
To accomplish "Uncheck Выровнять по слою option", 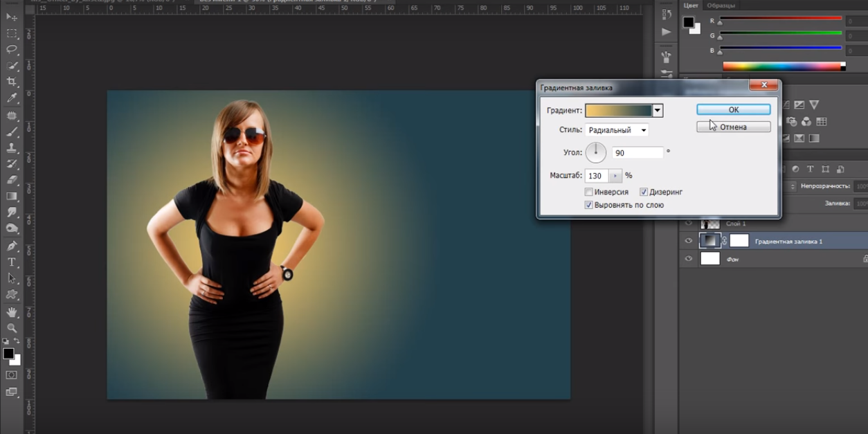I will point(589,205).
